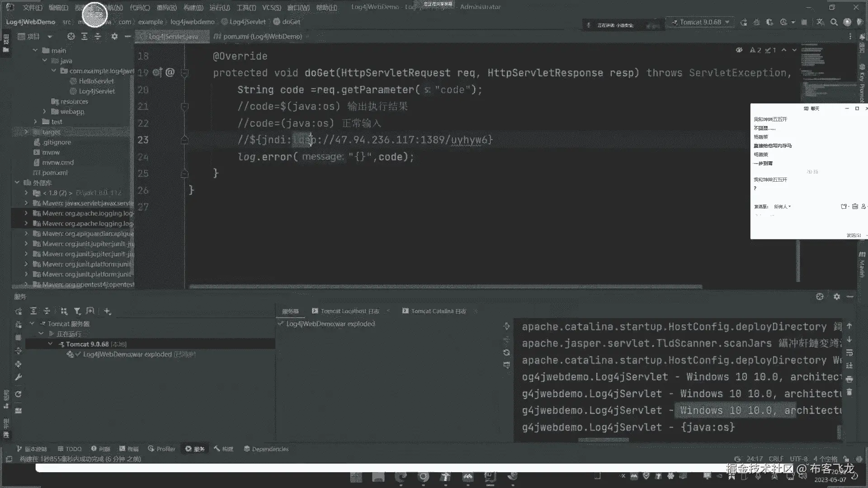Add service with plus icon
868x488 pixels.
107,311
